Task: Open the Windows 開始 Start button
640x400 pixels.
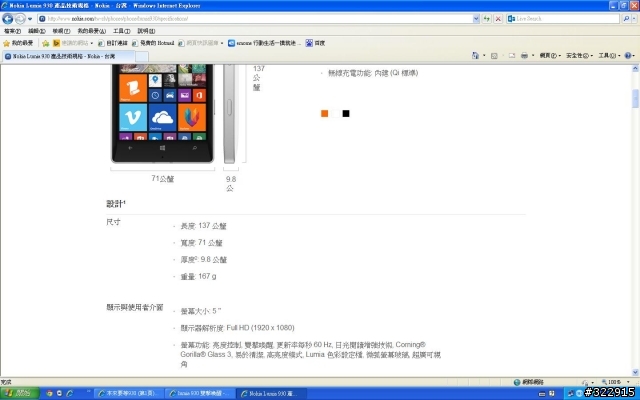Action: coord(20,393)
